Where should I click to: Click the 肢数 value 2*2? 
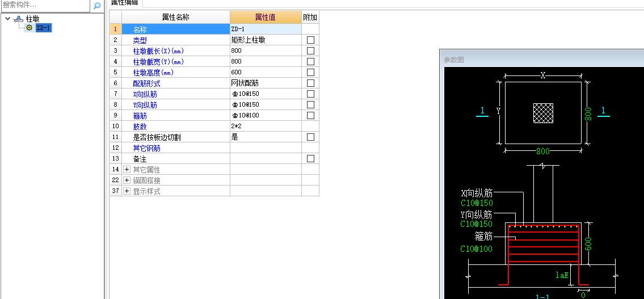coord(266,126)
